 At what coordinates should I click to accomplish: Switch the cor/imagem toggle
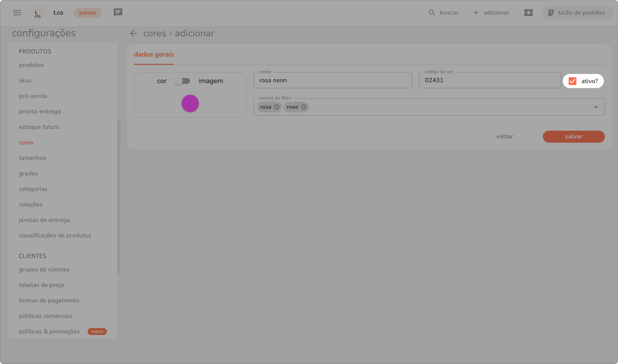182,81
